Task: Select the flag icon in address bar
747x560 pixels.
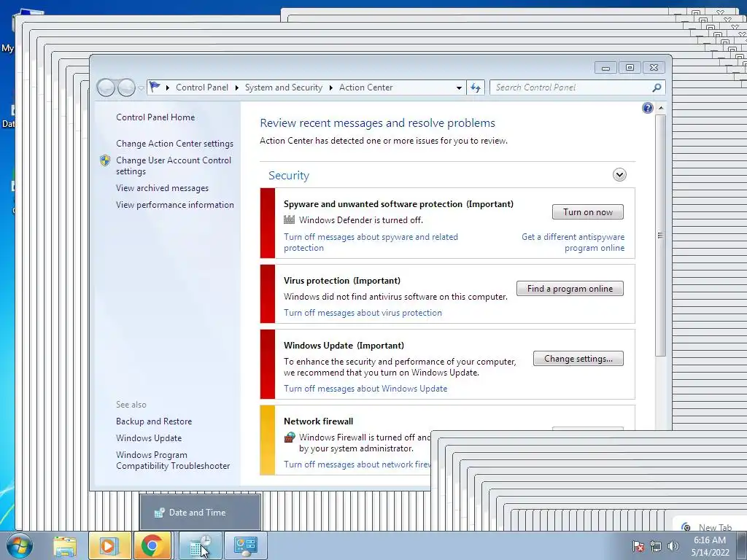Action: [x=155, y=87]
